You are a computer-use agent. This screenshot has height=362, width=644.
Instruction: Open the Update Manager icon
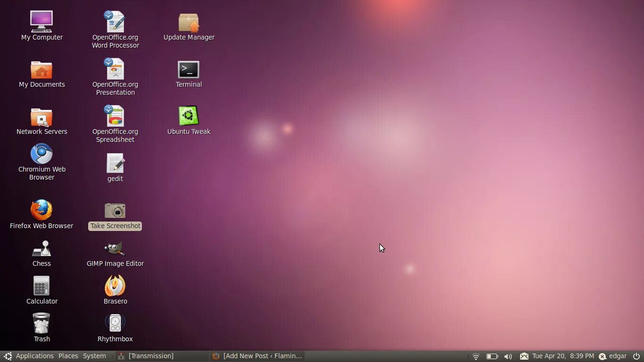point(189,22)
